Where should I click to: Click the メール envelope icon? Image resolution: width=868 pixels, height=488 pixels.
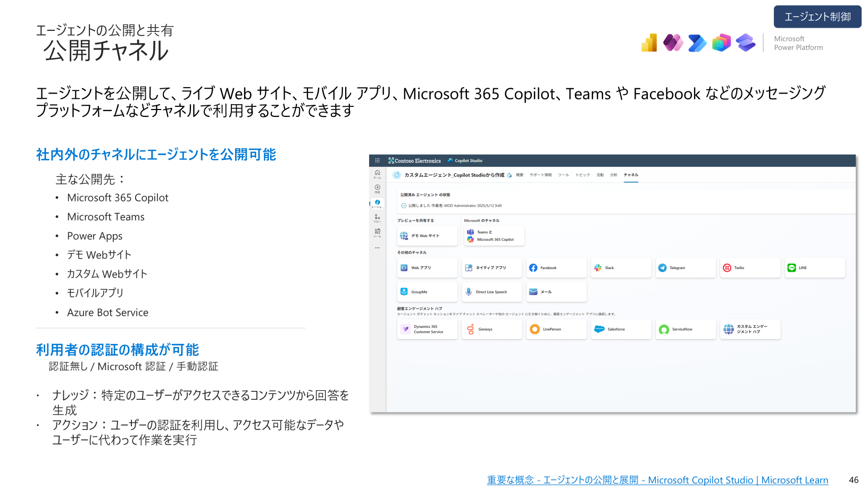[x=533, y=292]
